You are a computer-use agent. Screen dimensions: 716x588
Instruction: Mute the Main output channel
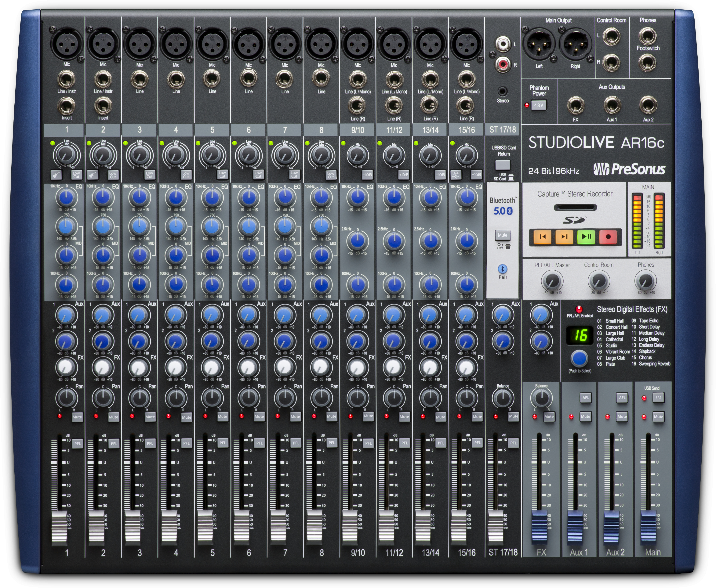coord(659,417)
